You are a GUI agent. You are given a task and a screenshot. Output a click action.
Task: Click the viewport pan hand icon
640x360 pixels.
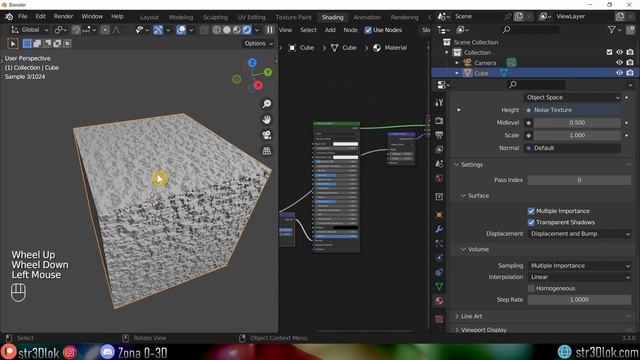[x=267, y=120]
